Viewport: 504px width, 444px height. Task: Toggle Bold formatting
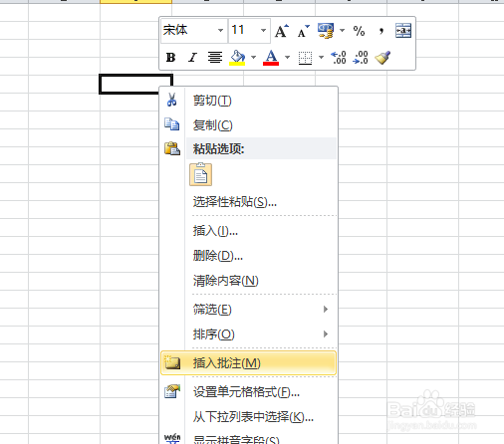(x=170, y=58)
